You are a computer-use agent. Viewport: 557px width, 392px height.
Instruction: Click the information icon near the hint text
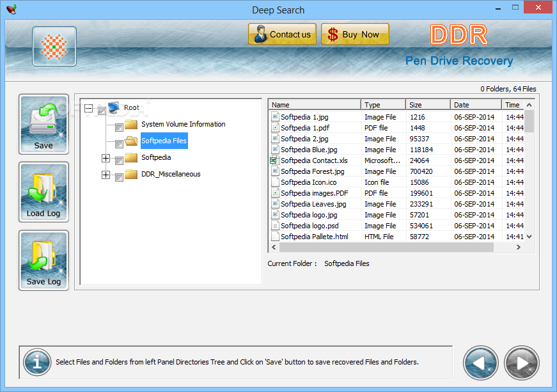click(x=36, y=362)
